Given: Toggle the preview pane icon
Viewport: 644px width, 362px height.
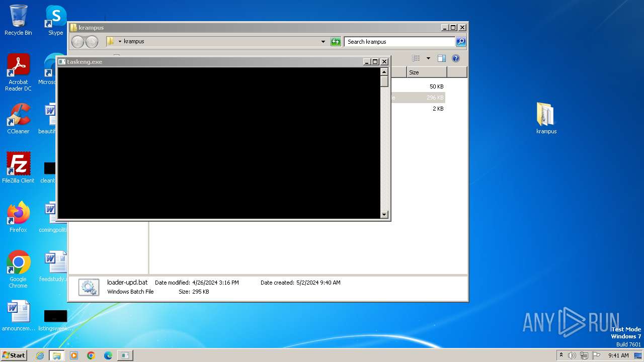Looking at the screenshot, I should click(441, 58).
